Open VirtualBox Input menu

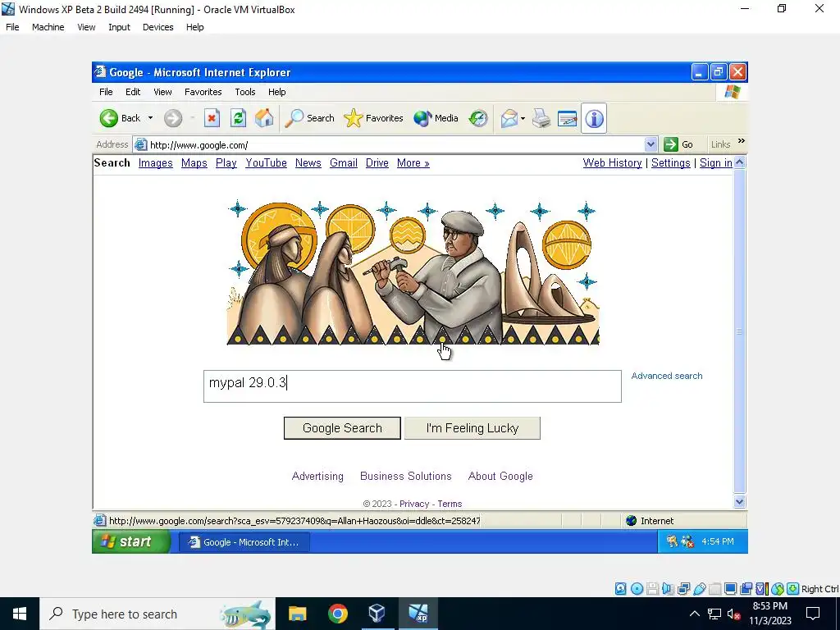tap(119, 27)
